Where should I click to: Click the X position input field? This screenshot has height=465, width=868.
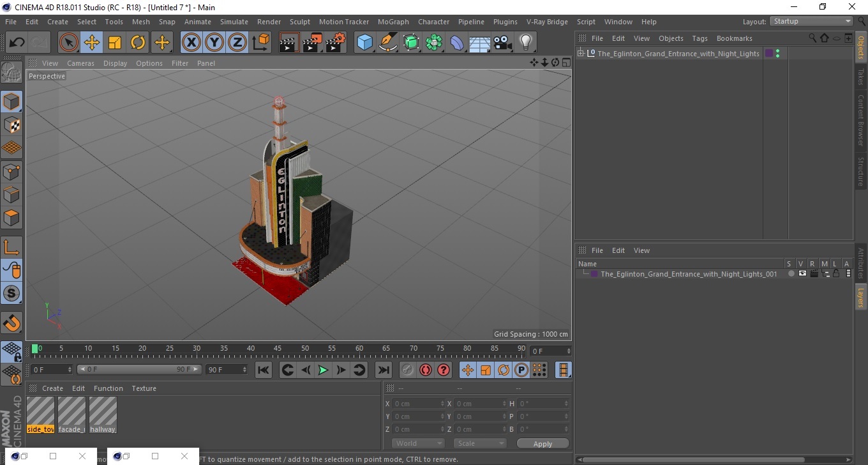point(419,404)
